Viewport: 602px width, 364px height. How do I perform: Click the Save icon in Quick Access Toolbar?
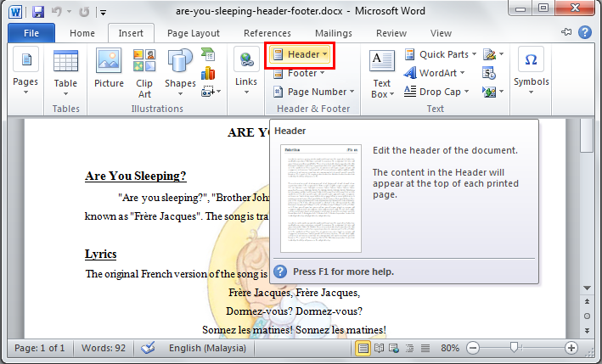pyautogui.click(x=38, y=12)
